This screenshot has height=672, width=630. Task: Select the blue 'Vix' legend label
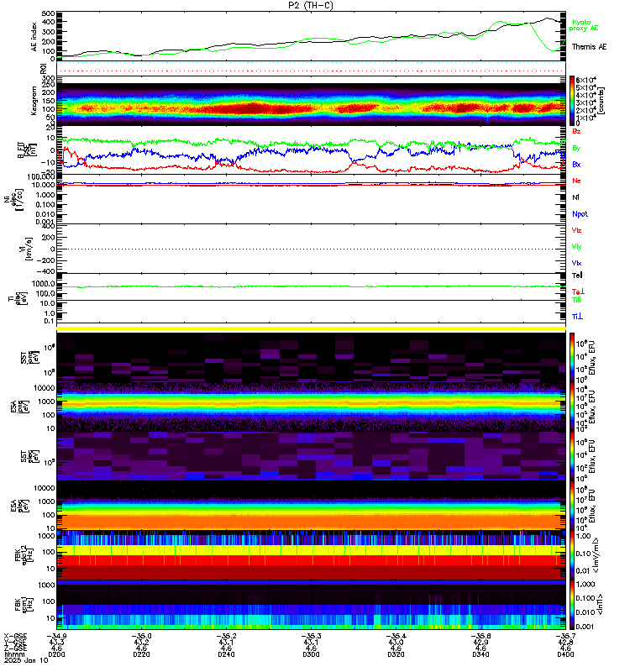pos(576,263)
